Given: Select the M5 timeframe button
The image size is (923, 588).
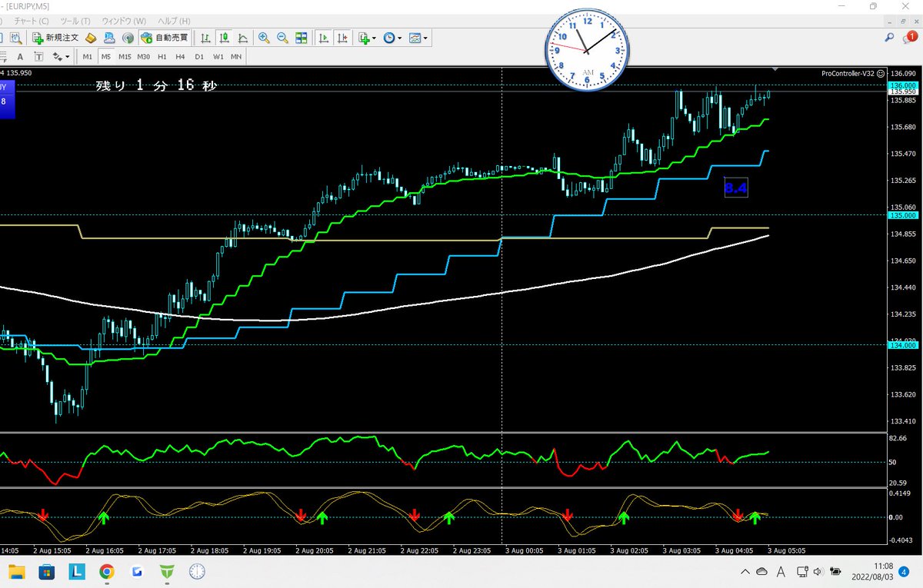Looking at the screenshot, I should coord(105,57).
